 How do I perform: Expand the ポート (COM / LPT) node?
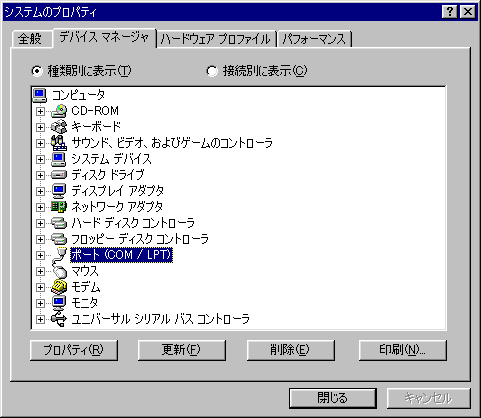tap(40, 255)
